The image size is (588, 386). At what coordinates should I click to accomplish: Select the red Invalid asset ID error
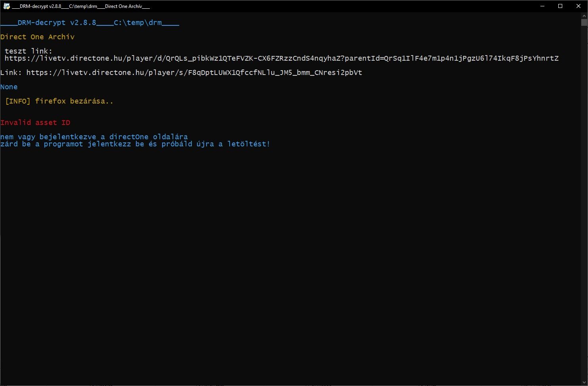pos(35,123)
